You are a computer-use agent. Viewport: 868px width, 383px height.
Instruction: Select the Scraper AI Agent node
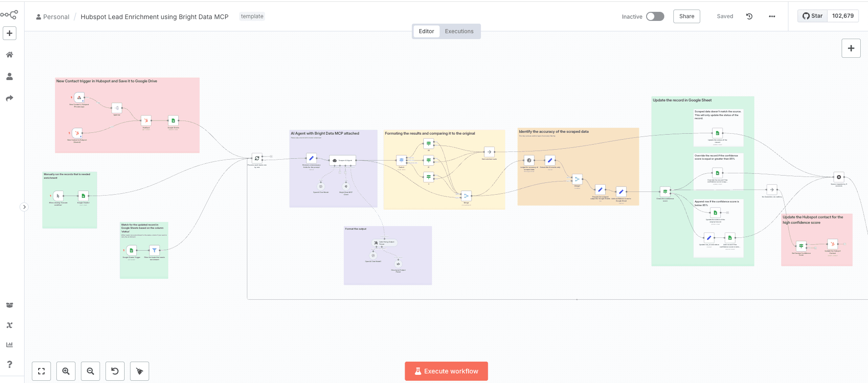point(342,160)
